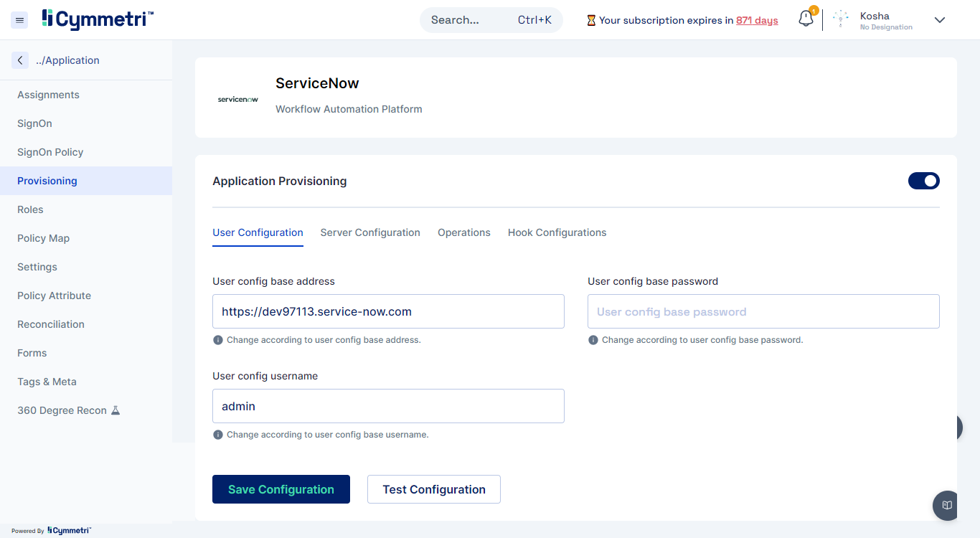Select the Hook Configurations tab

[x=557, y=232]
